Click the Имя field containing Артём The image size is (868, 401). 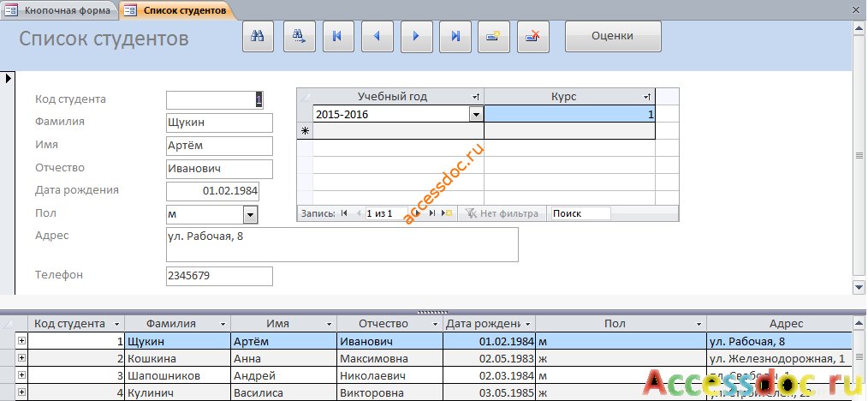coord(219,147)
